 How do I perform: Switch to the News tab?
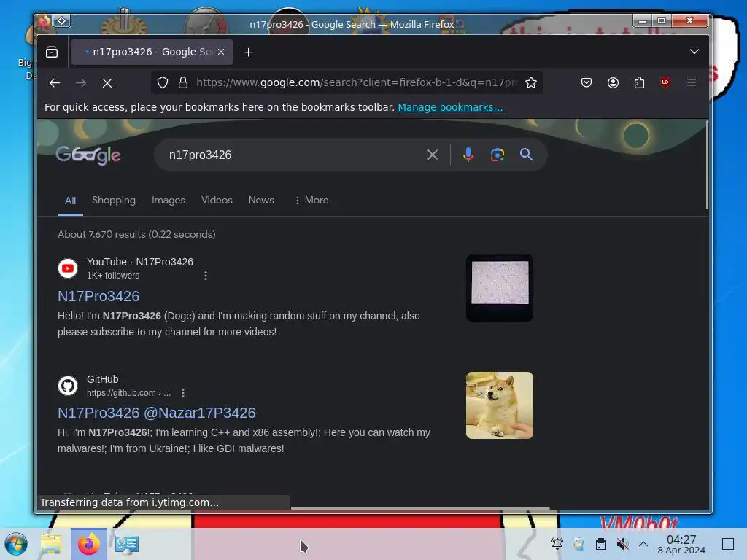pos(261,200)
